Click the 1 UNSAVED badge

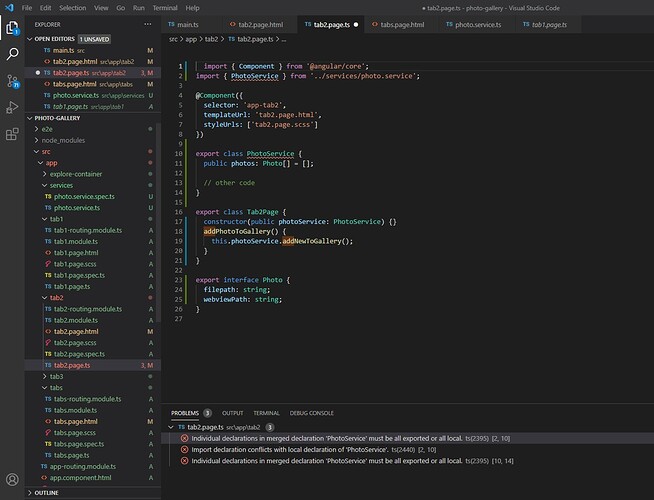[x=94, y=39]
